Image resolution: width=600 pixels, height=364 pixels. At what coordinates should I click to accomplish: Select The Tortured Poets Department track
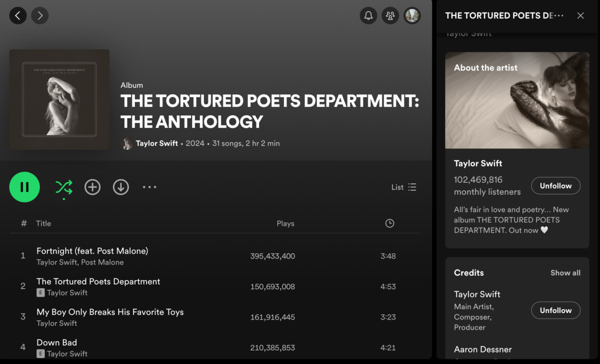98,282
